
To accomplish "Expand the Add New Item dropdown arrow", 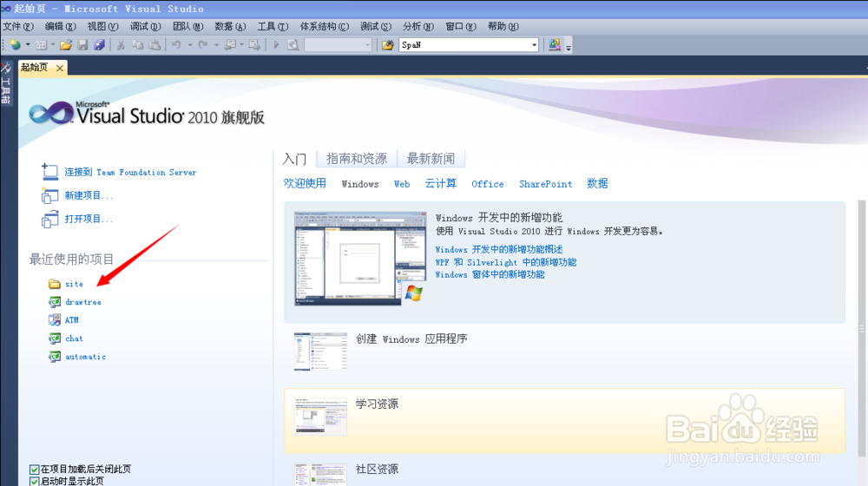I will coord(53,45).
